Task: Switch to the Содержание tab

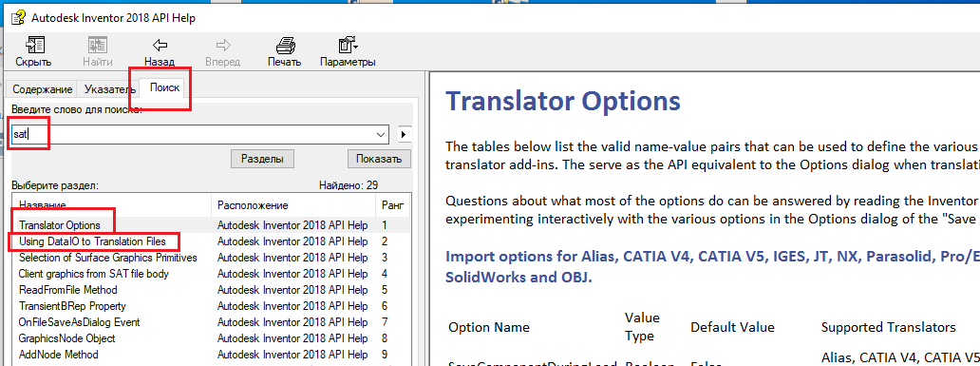Action: coord(42,89)
